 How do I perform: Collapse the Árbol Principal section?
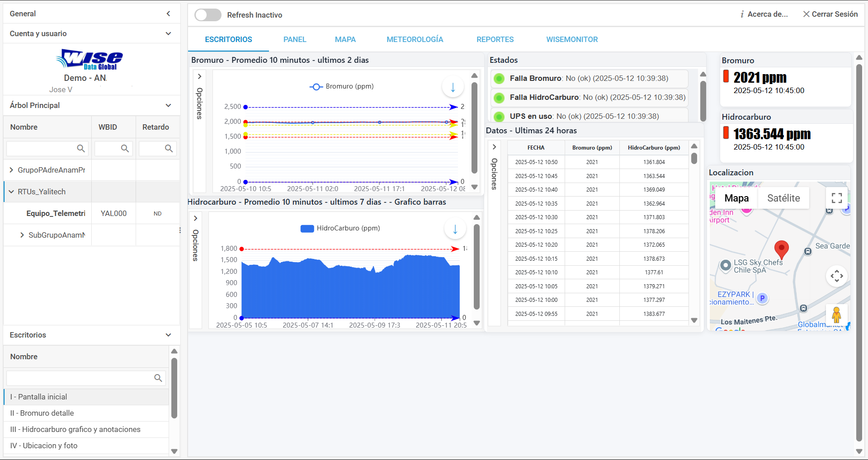(x=169, y=105)
